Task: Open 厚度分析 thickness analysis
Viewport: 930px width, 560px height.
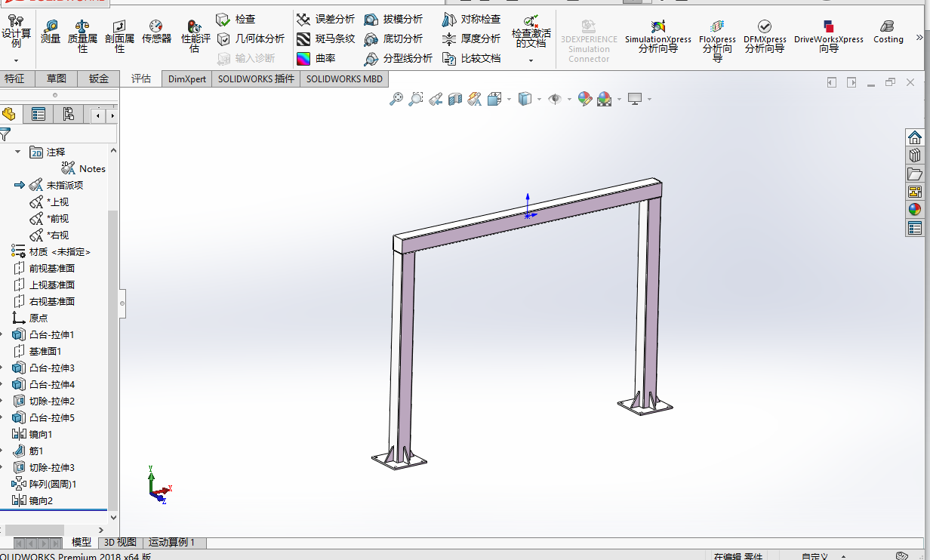Action: click(471, 38)
